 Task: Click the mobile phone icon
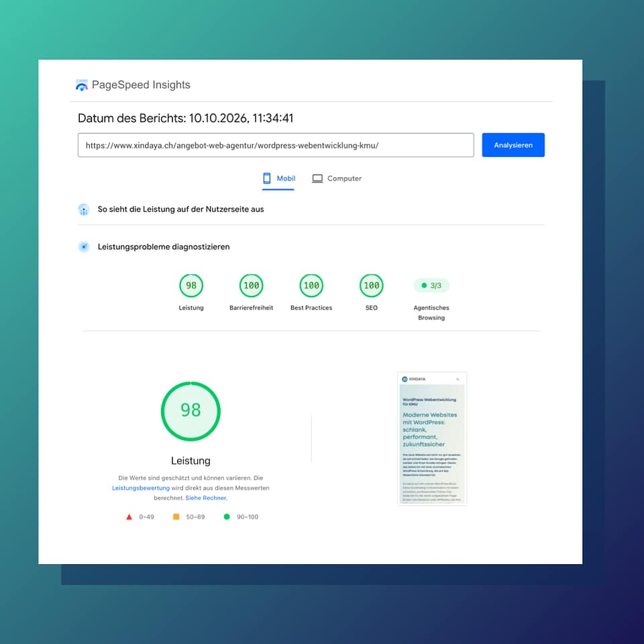(x=267, y=178)
